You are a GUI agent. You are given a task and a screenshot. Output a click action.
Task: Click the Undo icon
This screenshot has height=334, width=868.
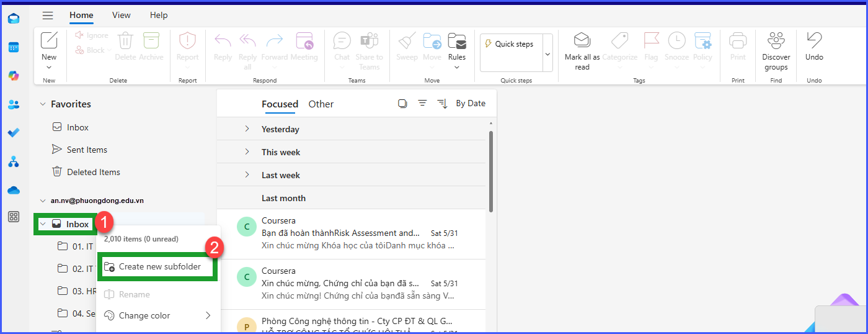tap(814, 41)
